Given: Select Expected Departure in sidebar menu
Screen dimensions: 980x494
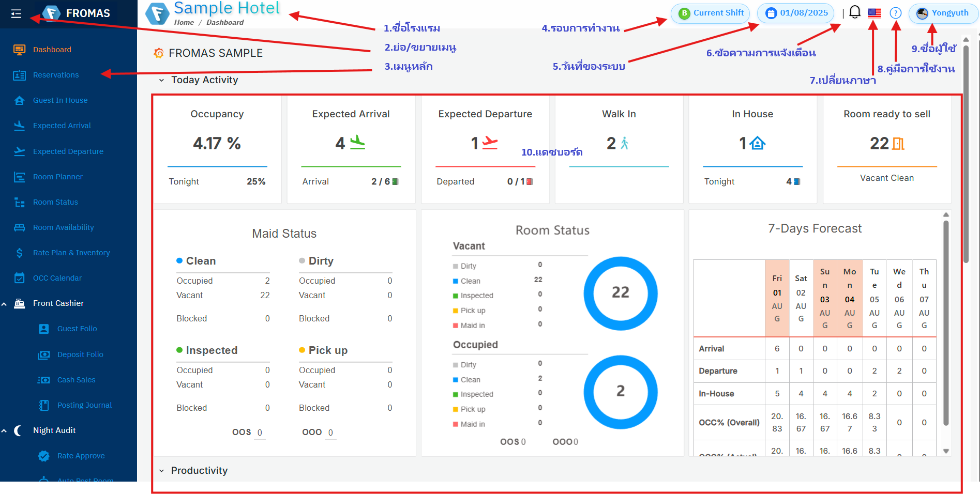Looking at the screenshot, I should point(68,151).
